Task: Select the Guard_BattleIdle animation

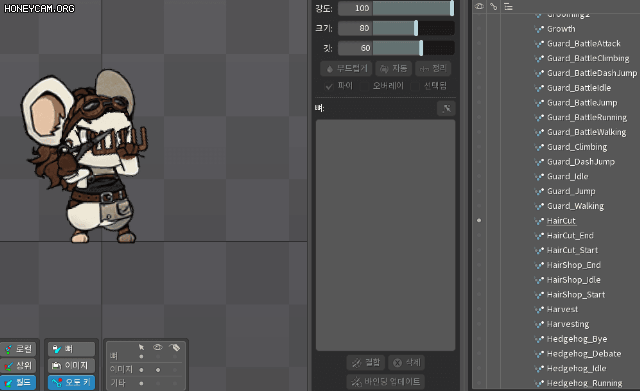Action: 579,88
